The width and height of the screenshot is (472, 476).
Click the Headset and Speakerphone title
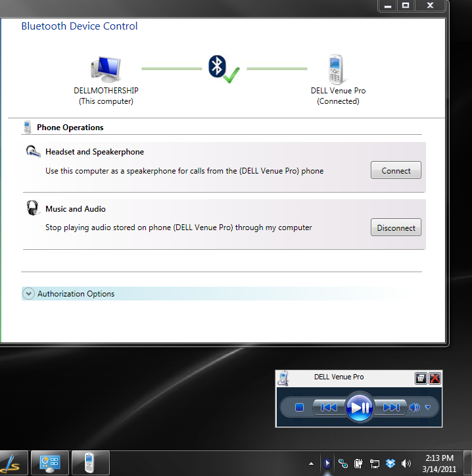(95, 152)
